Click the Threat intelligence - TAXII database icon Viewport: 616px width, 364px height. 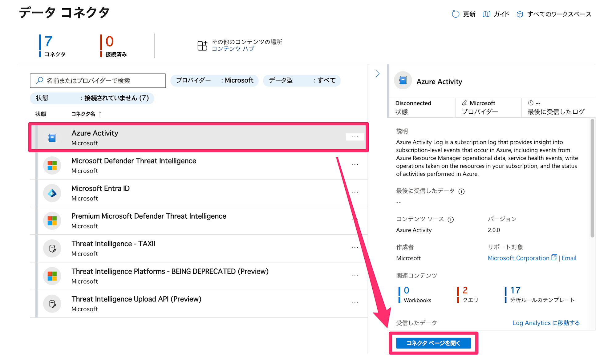[52, 249]
